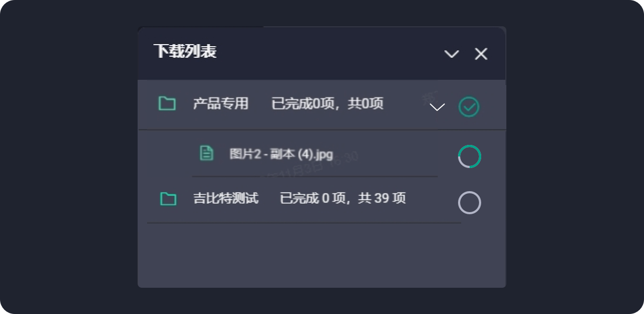644x314 pixels.
Task: Click the empty status circle for 吉比特测试
Action: 470,203
